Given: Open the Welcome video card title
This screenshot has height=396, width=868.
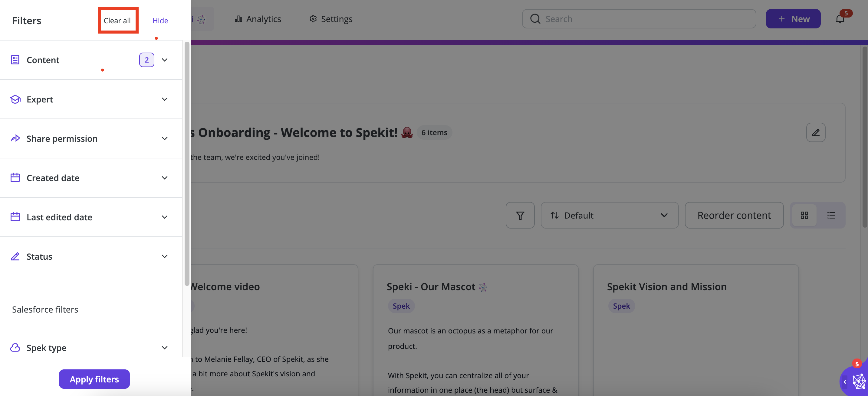Looking at the screenshot, I should pos(225,287).
